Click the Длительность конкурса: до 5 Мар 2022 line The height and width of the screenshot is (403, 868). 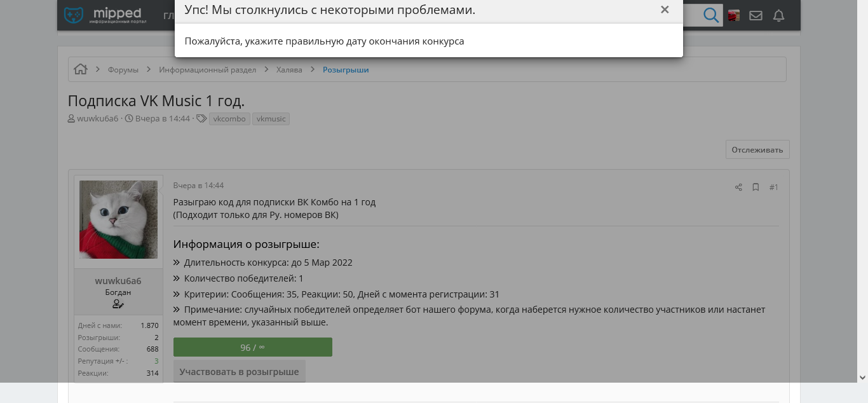(268, 263)
